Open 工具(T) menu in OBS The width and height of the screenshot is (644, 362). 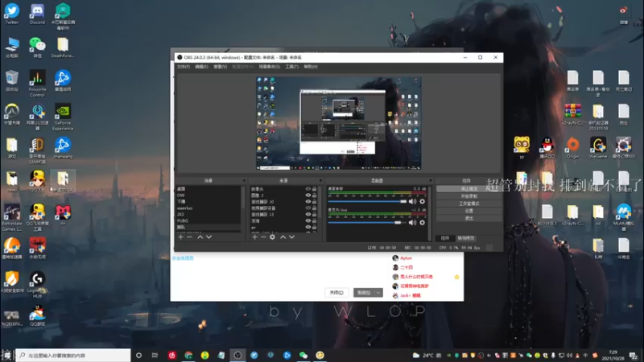292,67
